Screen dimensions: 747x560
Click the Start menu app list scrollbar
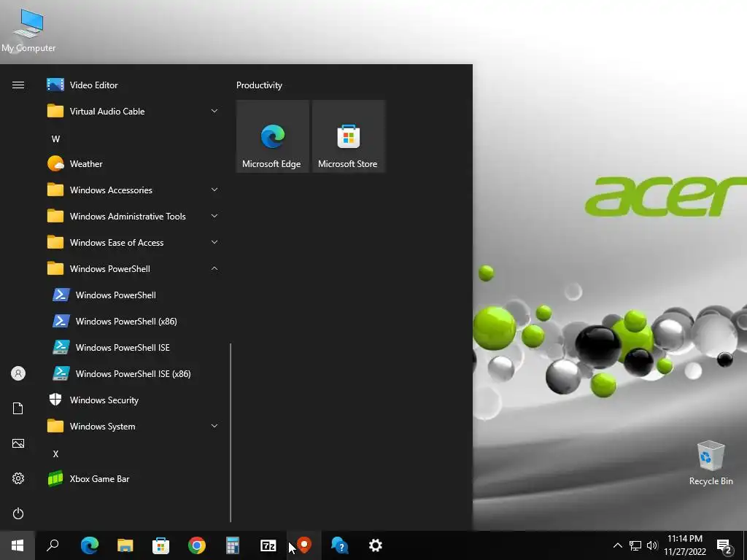click(x=231, y=432)
